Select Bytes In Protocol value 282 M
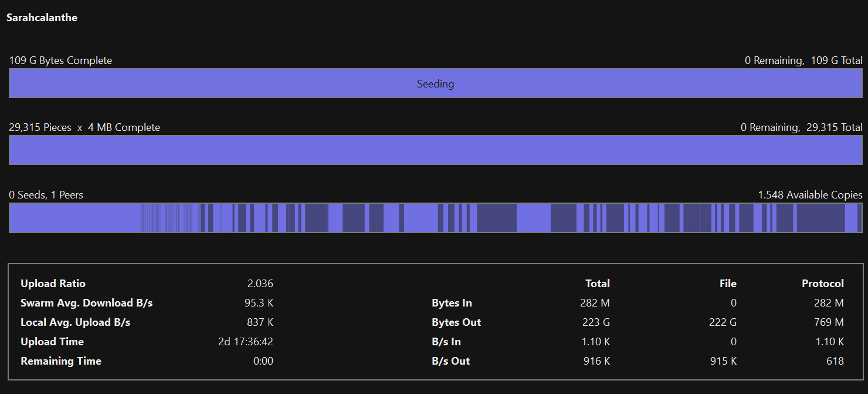Screen dimensions: 868x394 point(829,303)
